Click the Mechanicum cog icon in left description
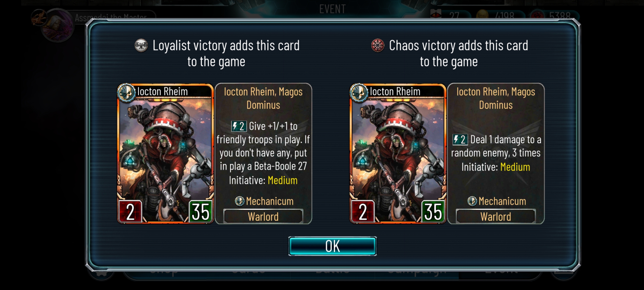The width and height of the screenshot is (644, 290). [x=240, y=201]
